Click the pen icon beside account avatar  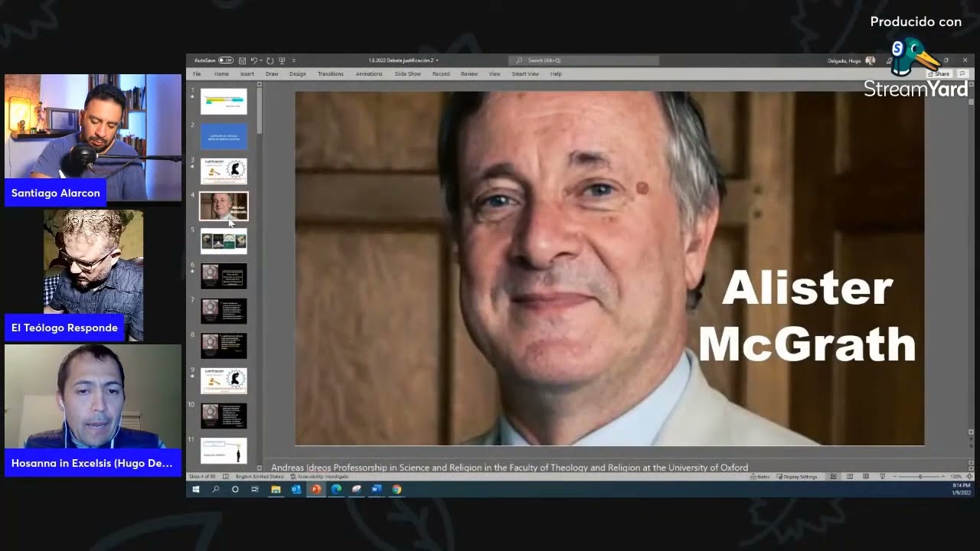(889, 60)
